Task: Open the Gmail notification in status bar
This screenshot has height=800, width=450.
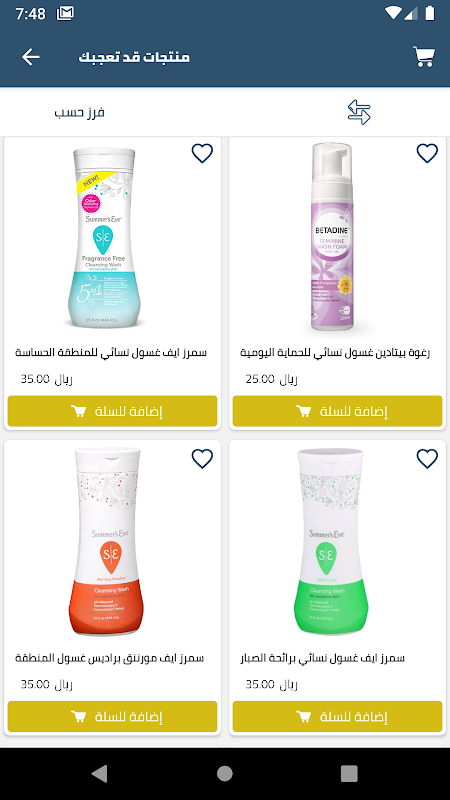Action: pos(65,13)
